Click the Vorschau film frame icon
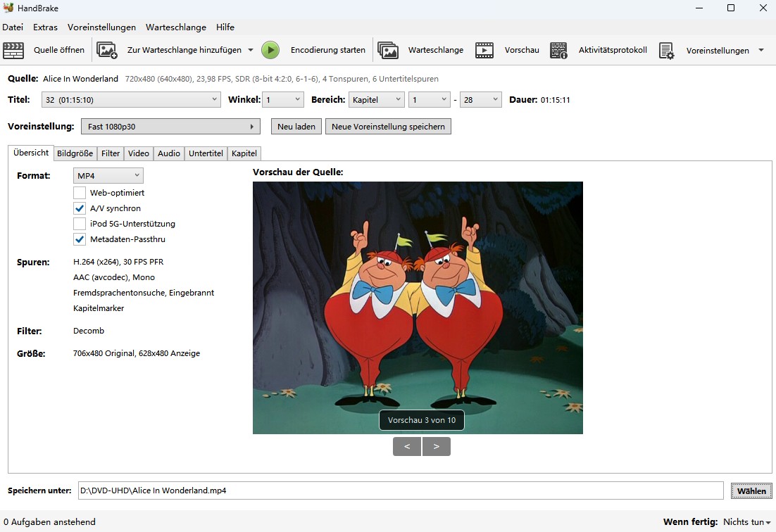This screenshot has width=776, height=532. (x=484, y=50)
